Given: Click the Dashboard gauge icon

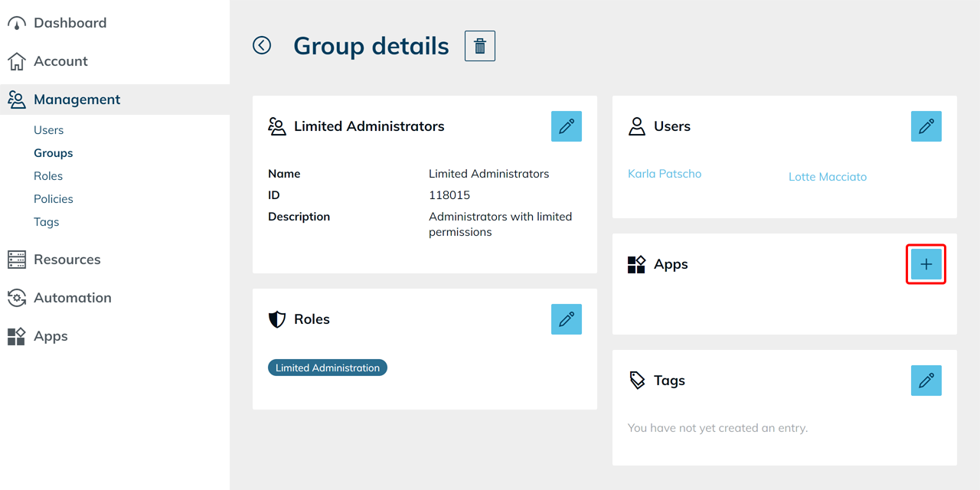Looking at the screenshot, I should [17, 23].
